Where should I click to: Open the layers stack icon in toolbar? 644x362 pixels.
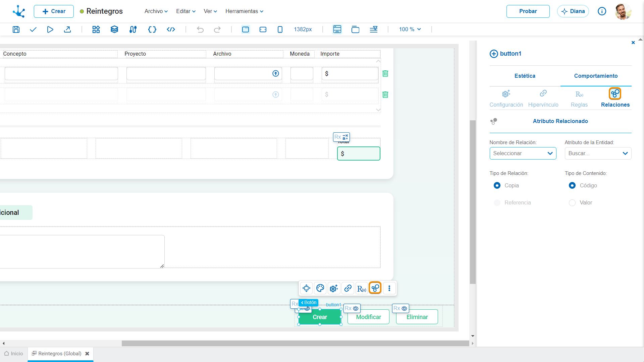(114, 29)
